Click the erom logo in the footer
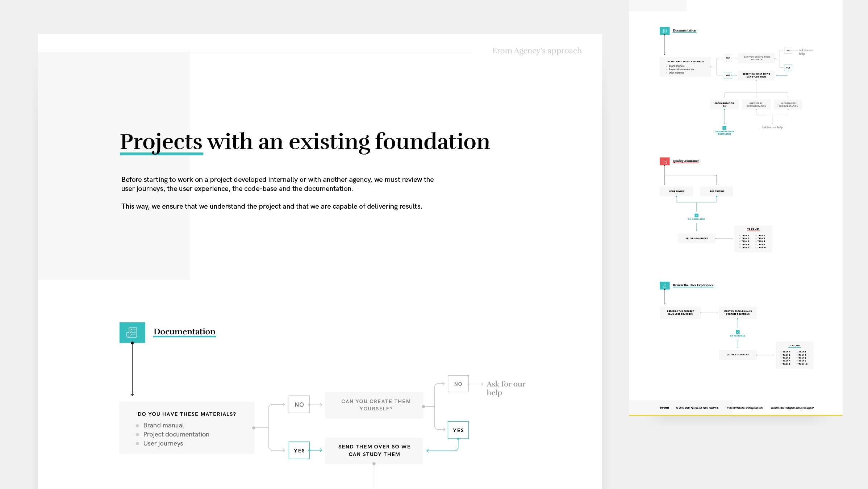This screenshot has width=868, height=489. (664, 407)
